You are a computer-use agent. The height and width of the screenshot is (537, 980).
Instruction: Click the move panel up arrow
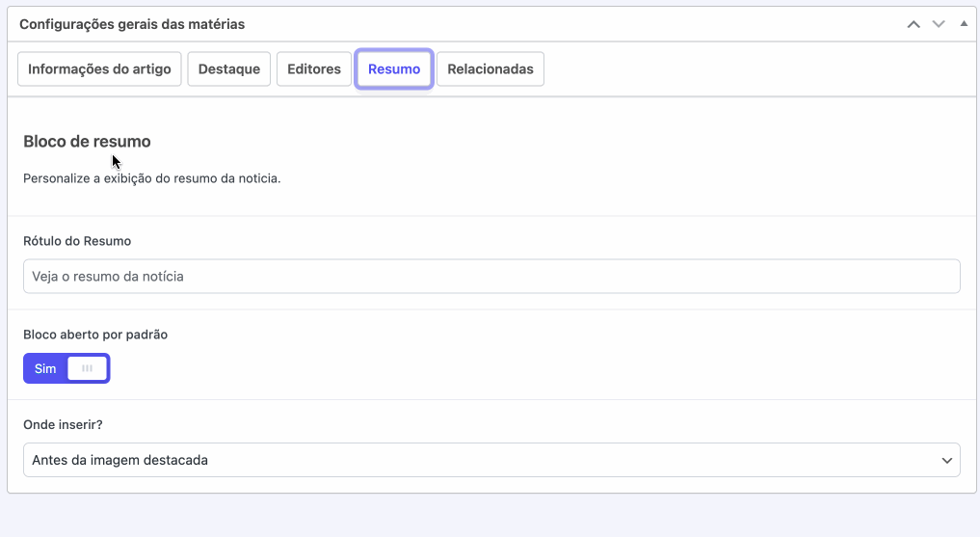pos(914,24)
